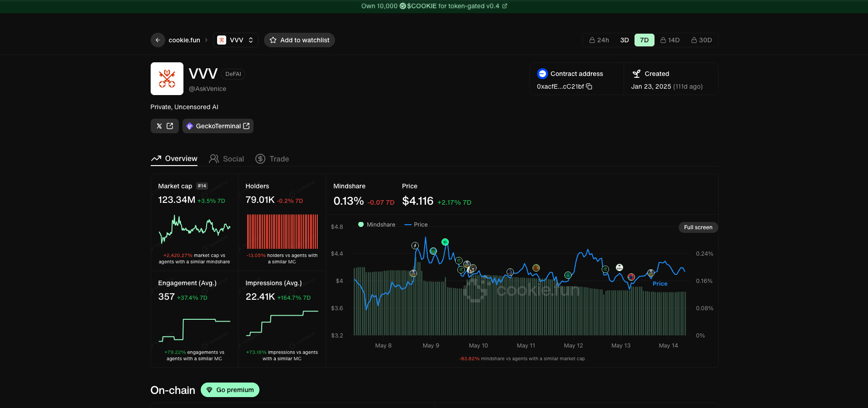
Task: Click the Market cap sparkline chart
Action: (194, 229)
